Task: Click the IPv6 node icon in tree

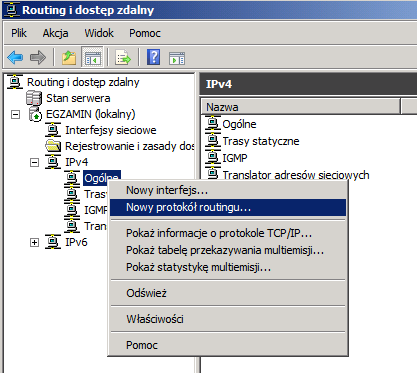Action: point(53,242)
